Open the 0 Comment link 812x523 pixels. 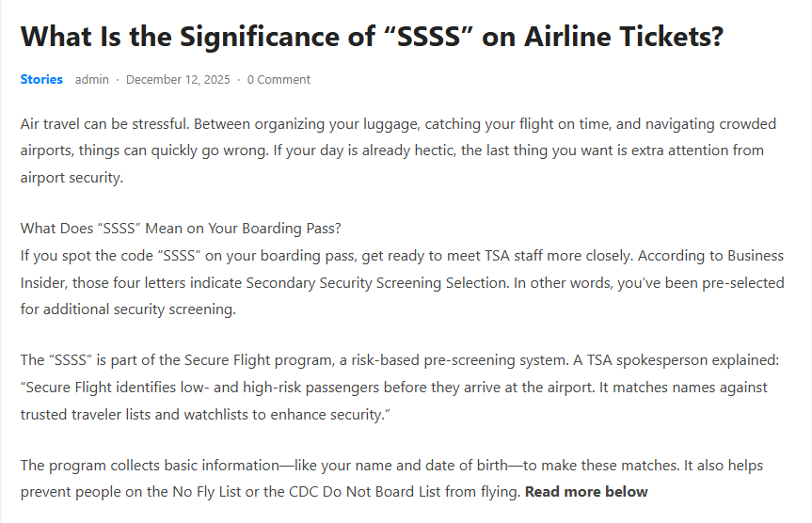click(279, 80)
